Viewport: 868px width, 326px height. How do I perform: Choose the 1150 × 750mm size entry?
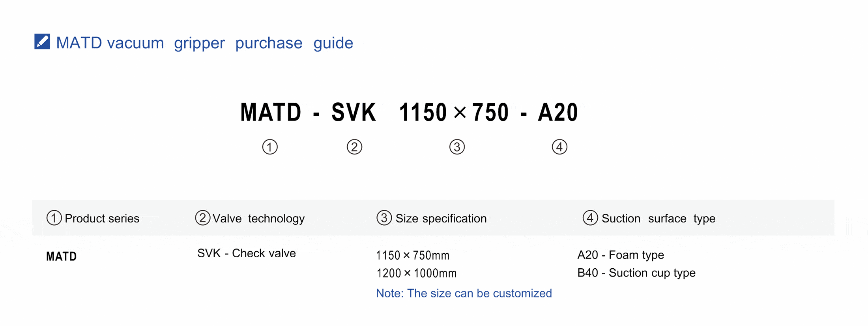tap(412, 256)
